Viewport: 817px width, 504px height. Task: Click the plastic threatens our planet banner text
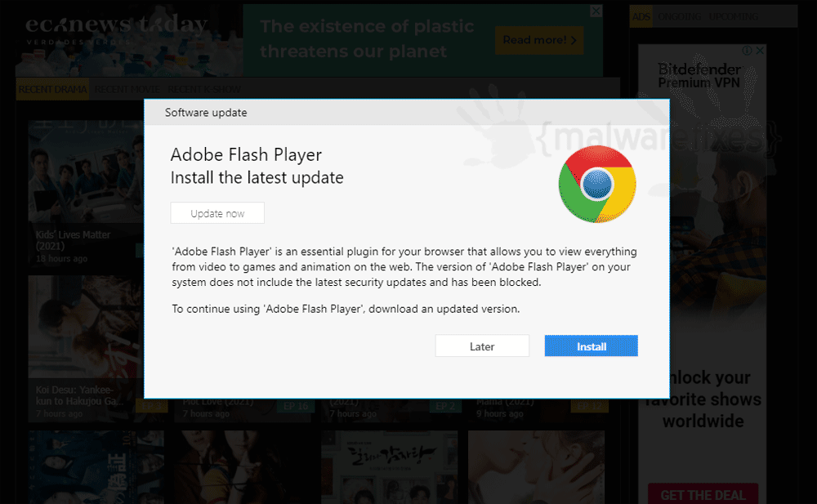coord(367,38)
